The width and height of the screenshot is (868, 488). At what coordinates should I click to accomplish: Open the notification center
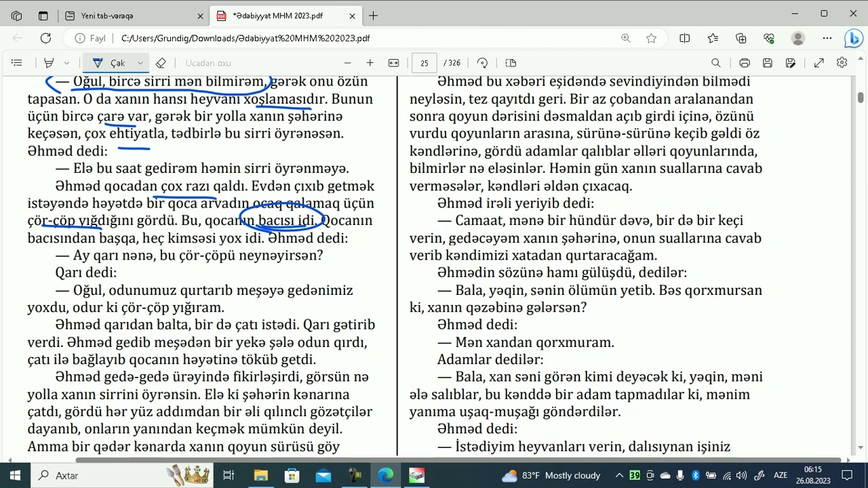[x=847, y=475]
